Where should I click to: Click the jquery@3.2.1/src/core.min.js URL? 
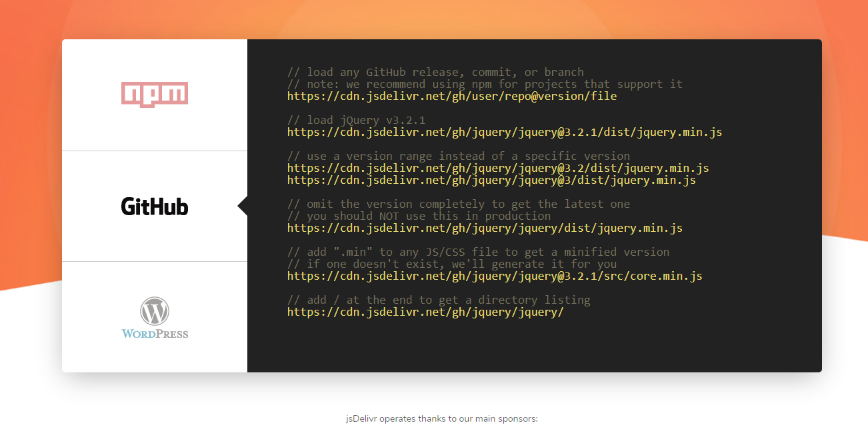tap(495, 276)
